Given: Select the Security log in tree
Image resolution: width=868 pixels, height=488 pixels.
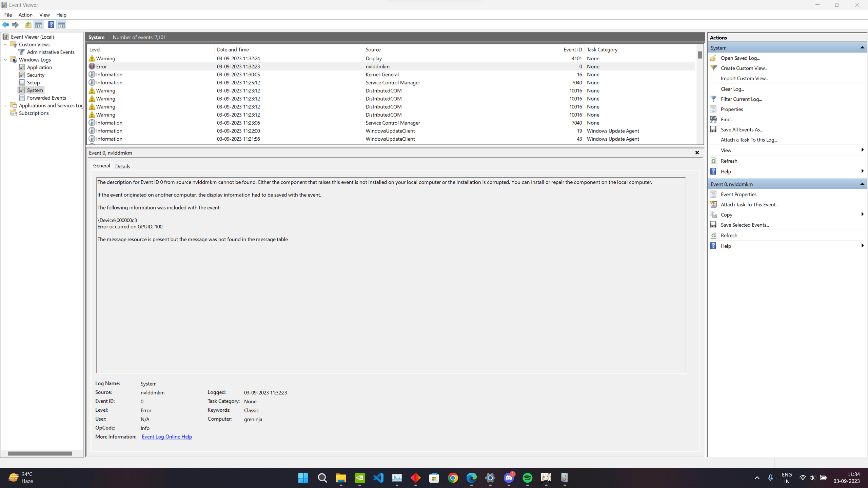Looking at the screenshot, I should 36,75.
